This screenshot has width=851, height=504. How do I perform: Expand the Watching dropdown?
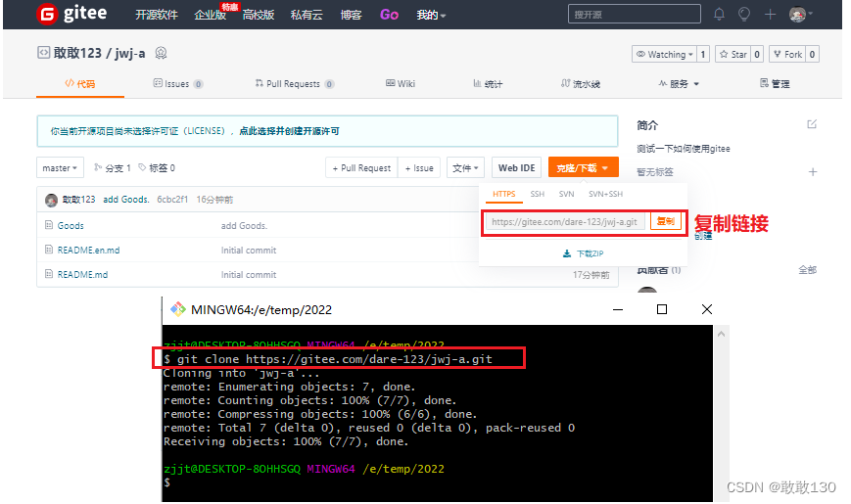pyautogui.click(x=664, y=54)
